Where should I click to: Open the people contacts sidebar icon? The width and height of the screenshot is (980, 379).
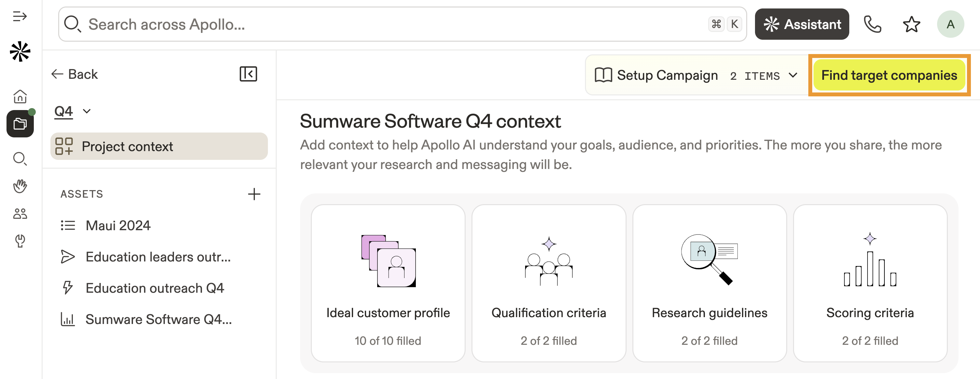20,214
